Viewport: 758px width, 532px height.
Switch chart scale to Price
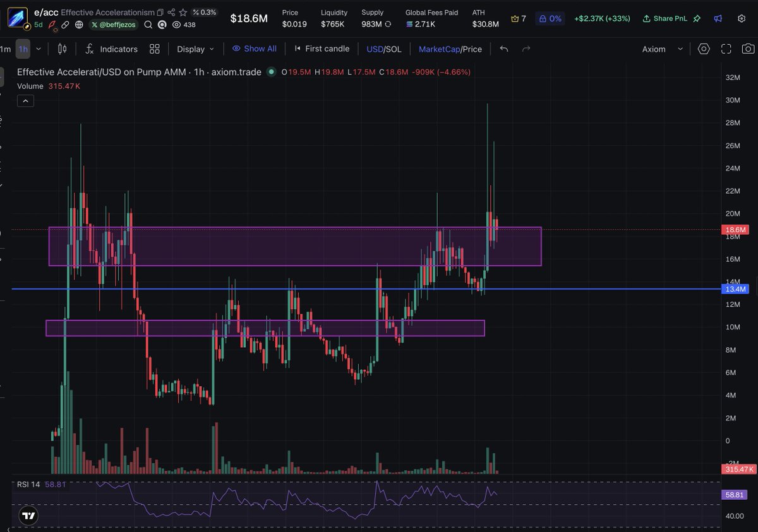pos(472,49)
